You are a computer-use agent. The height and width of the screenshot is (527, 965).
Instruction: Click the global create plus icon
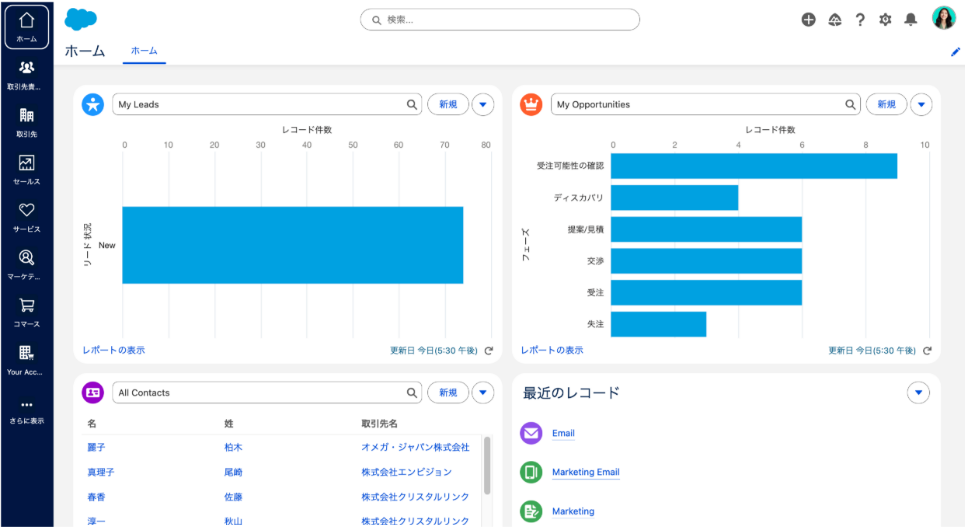pos(808,19)
